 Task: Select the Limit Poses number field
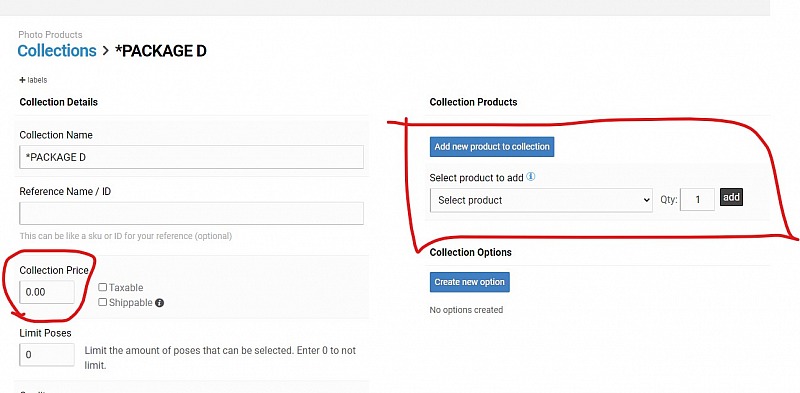tap(47, 354)
